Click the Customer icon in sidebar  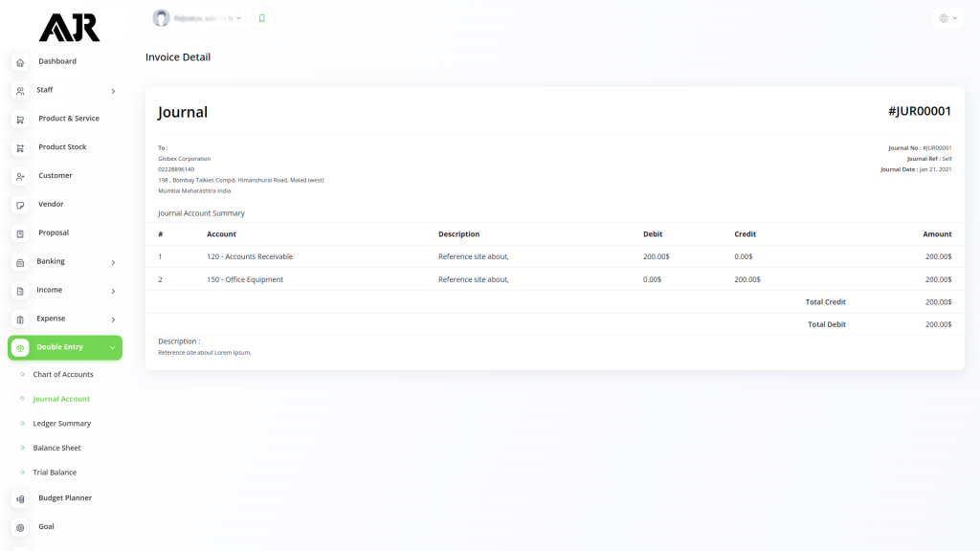click(x=20, y=177)
